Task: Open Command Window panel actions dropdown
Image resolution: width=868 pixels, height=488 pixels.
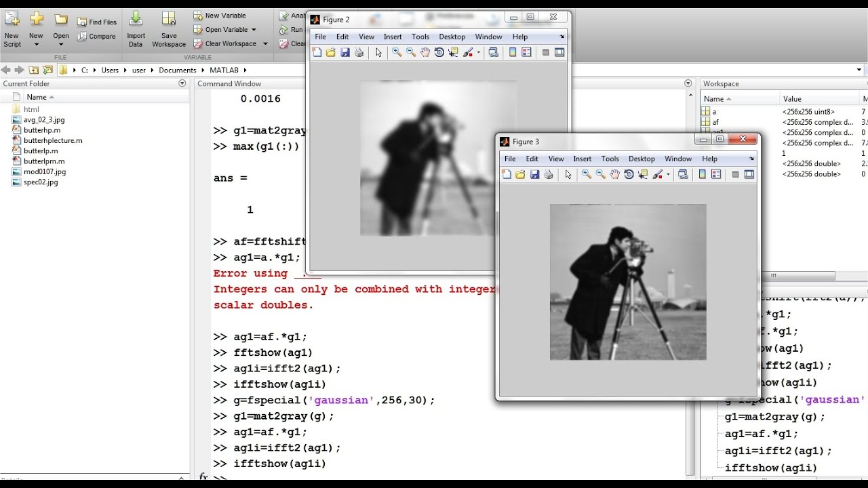Action: tap(689, 83)
